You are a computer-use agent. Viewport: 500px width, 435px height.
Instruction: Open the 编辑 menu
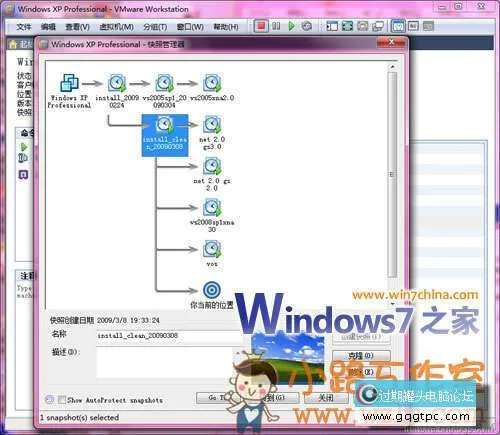tap(48, 27)
